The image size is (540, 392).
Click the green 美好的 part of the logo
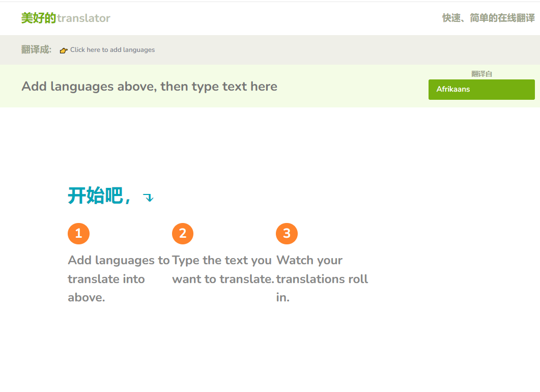click(39, 18)
